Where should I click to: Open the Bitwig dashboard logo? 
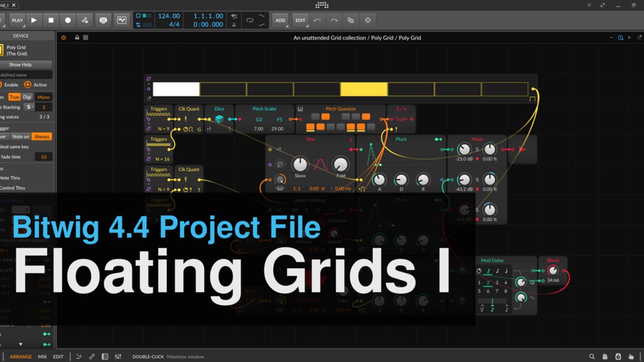click(322, 5)
